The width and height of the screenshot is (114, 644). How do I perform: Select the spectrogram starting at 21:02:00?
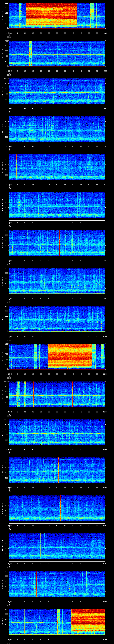point(57,53)
